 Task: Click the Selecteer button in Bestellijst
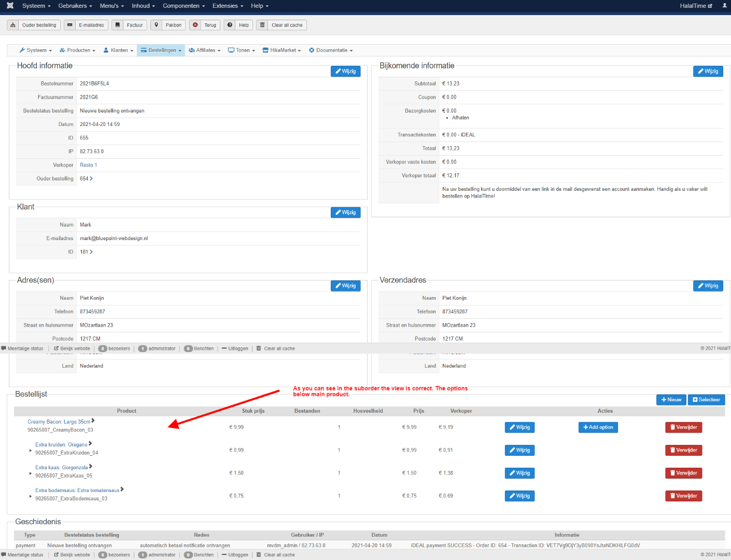(706, 400)
